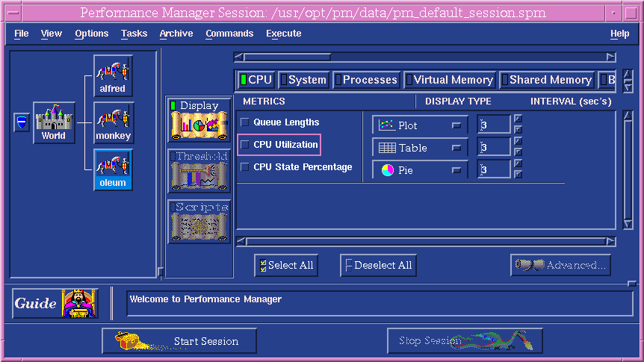644x362 pixels.
Task: Click the Guide king icon
Action: click(x=78, y=303)
